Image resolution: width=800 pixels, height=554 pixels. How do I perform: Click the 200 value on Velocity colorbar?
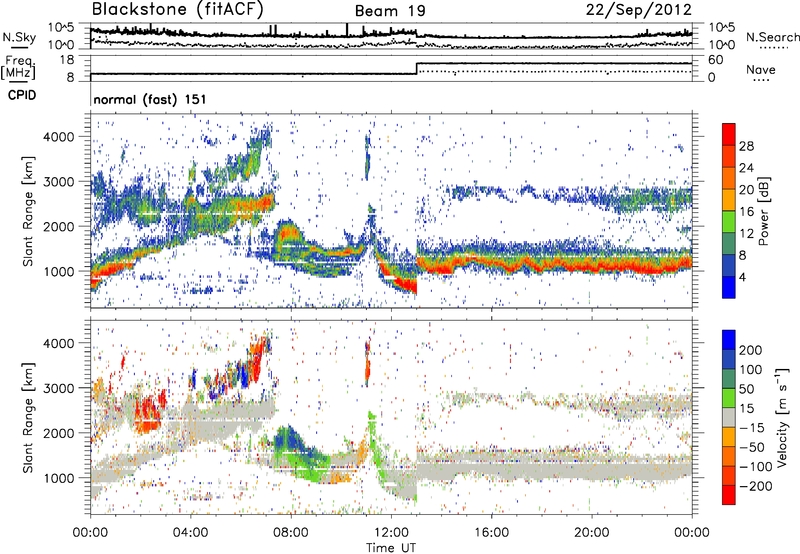[751, 350]
